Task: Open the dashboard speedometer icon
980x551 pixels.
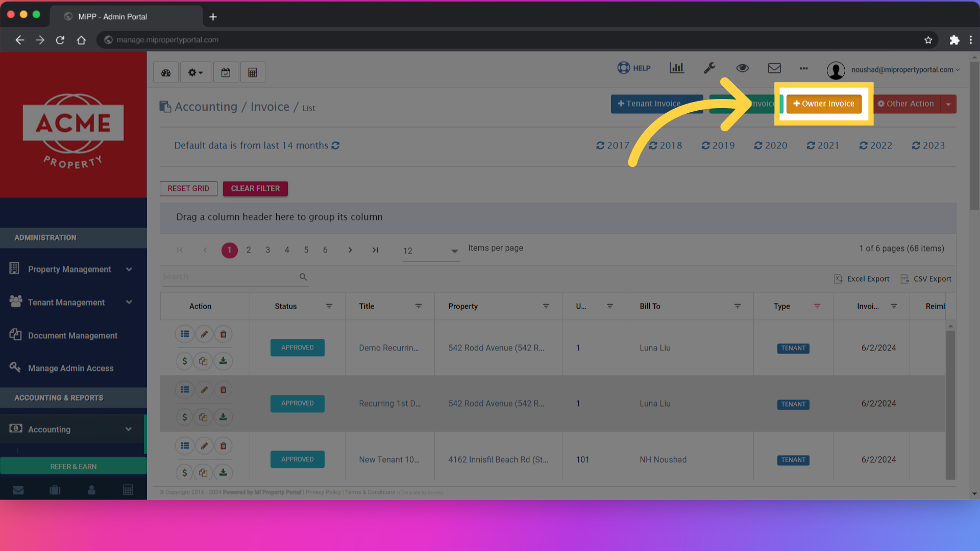Action: coord(165,72)
